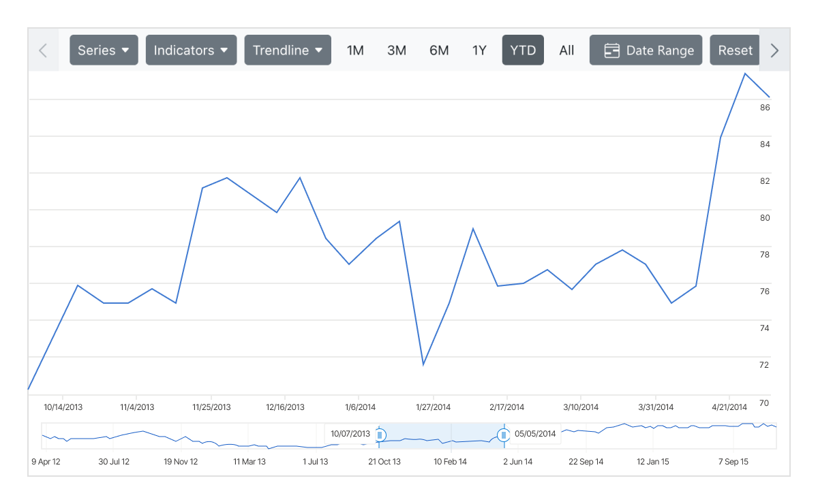The height and width of the screenshot is (504, 818).
Task: Click the left slider thumb in the range navigator
Action: coord(380,434)
